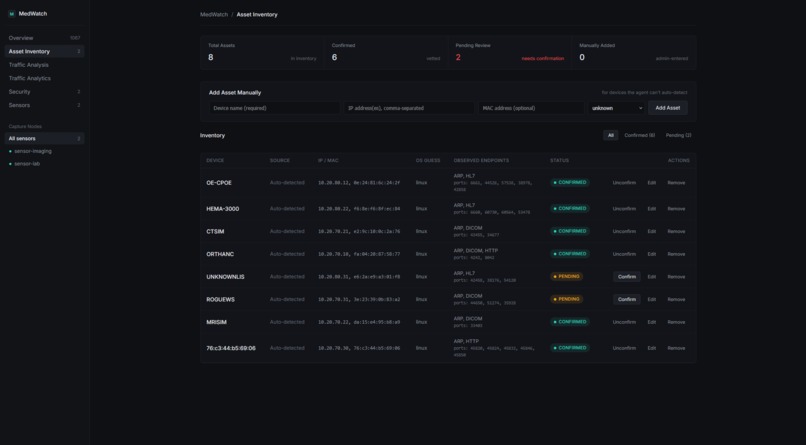Screen dimensions: 806x445
Task: Click the Total Assets value 8
Action: (211, 57)
